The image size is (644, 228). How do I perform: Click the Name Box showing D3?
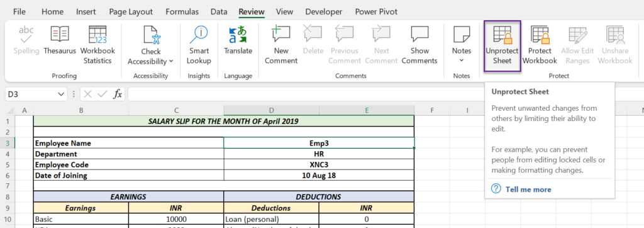point(31,94)
